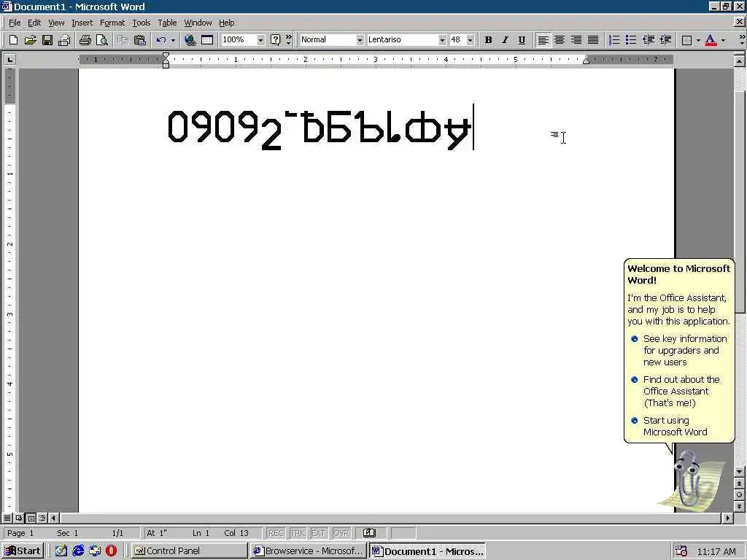The height and width of the screenshot is (560, 747).
Task: Click the E-mail envelope toolbar icon
Action: 64,40
